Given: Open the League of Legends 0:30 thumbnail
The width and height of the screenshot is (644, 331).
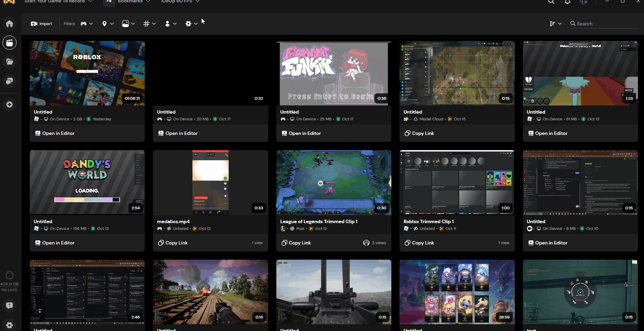Looking at the screenshot, I should (x=334, y=183).
